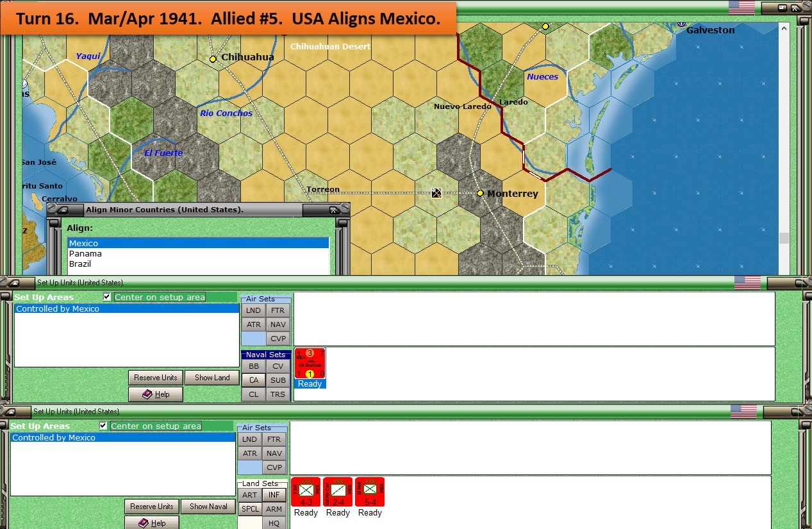Click the Galveston label on the map
This screenshot has height=529, width=812.
click(x=710, y=30)
